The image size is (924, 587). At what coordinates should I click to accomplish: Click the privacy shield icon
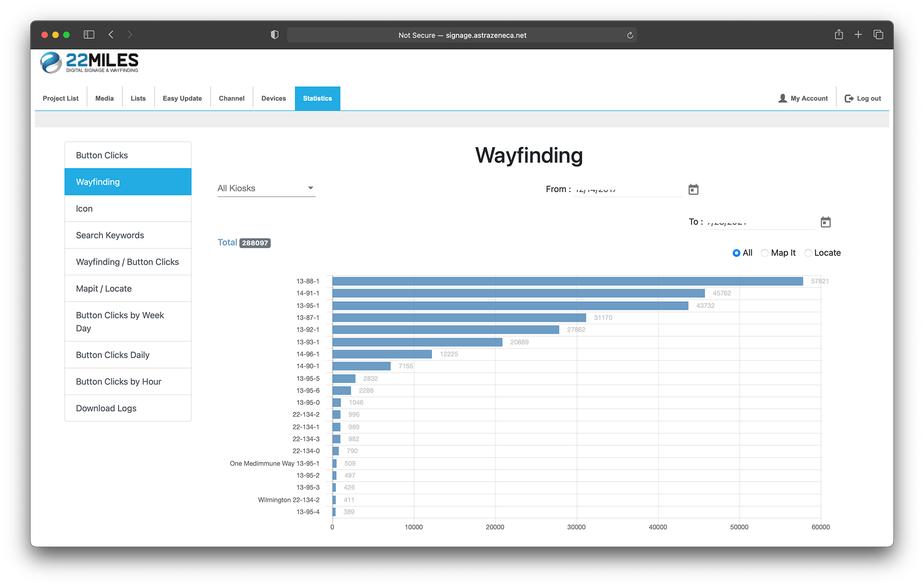point(274,35)
